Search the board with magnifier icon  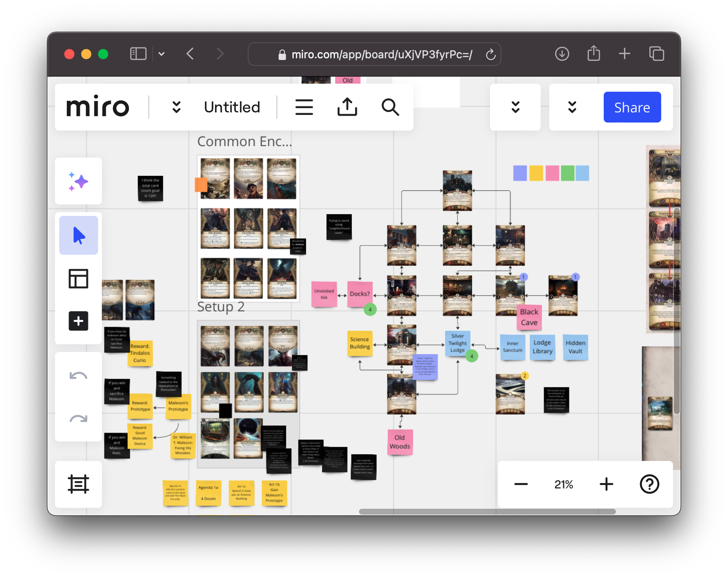click(x=390, y=107)
